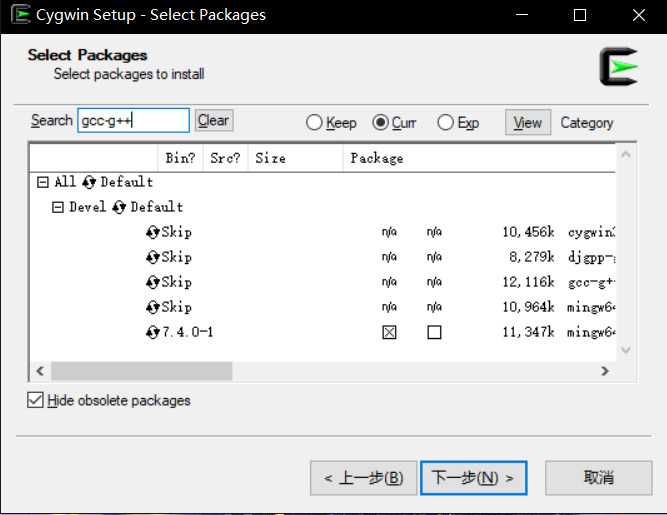Viewport: 667px width, 515px height.
Task: Click the Clear search button
Action: coord(214,120)
